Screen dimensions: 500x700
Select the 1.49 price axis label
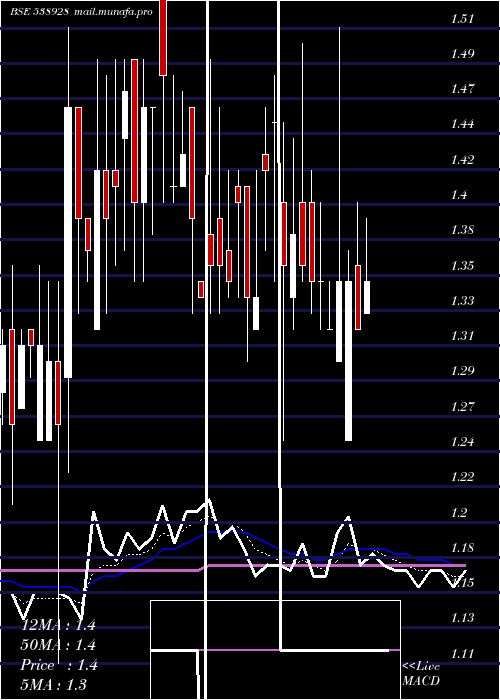[x=462, y=54]
